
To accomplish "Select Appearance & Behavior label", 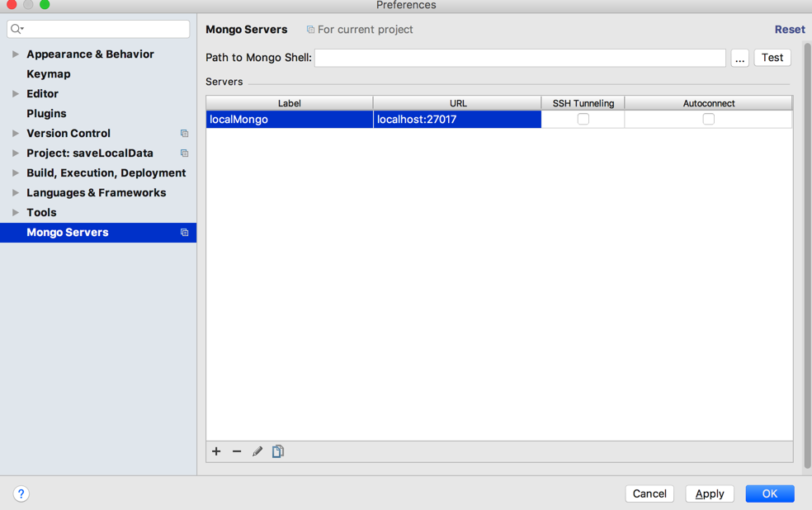I will (x=90, y=54).
